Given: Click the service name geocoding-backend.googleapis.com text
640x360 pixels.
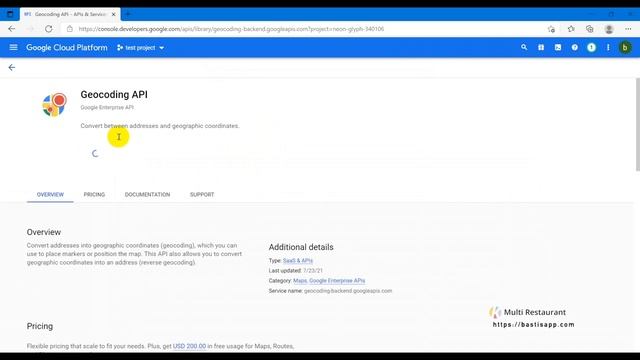Looking at the screenshot, I should [x=348, y=291].
